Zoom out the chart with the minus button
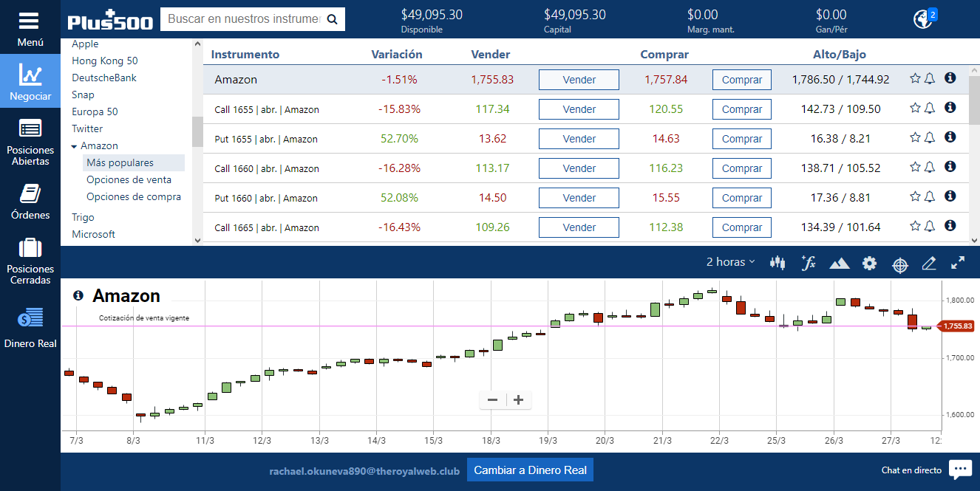This screenshot has width=980, height=491. click(x=492, y=400)
